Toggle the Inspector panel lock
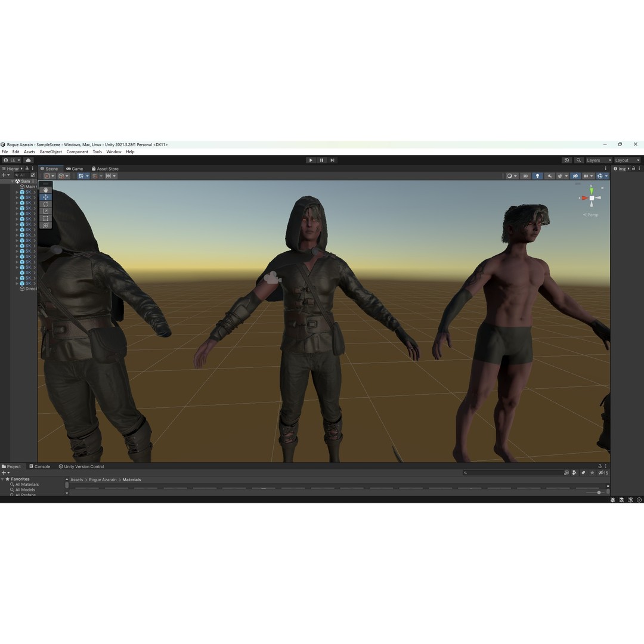 tap(633, 168)
